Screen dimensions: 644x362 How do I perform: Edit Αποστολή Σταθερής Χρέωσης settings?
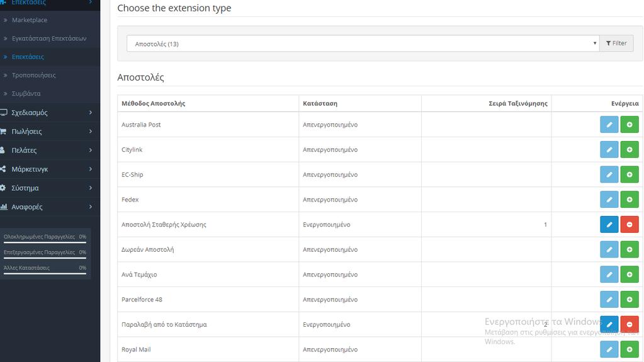point(609,224)
